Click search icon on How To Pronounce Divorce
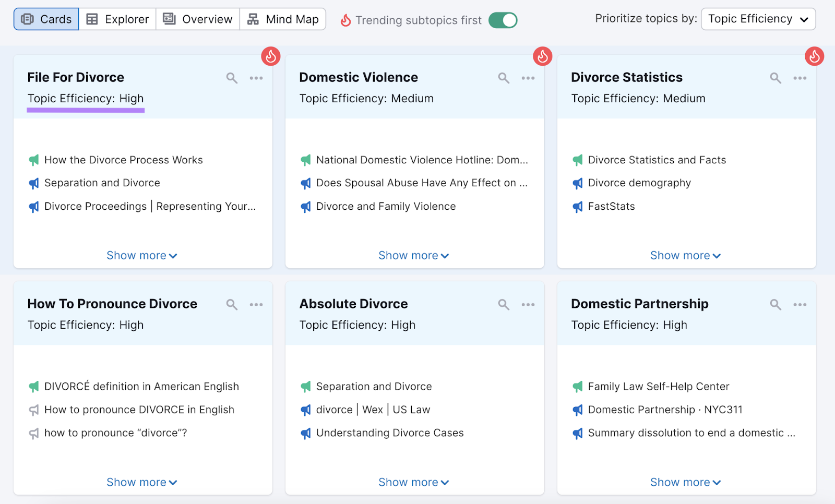835x504 pixels. (232, 305)
